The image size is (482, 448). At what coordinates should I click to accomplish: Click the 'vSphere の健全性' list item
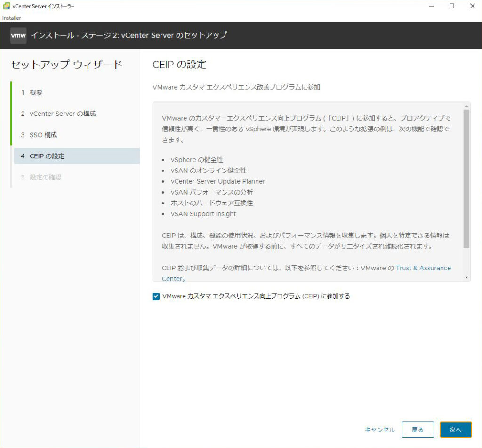point(197,160)
